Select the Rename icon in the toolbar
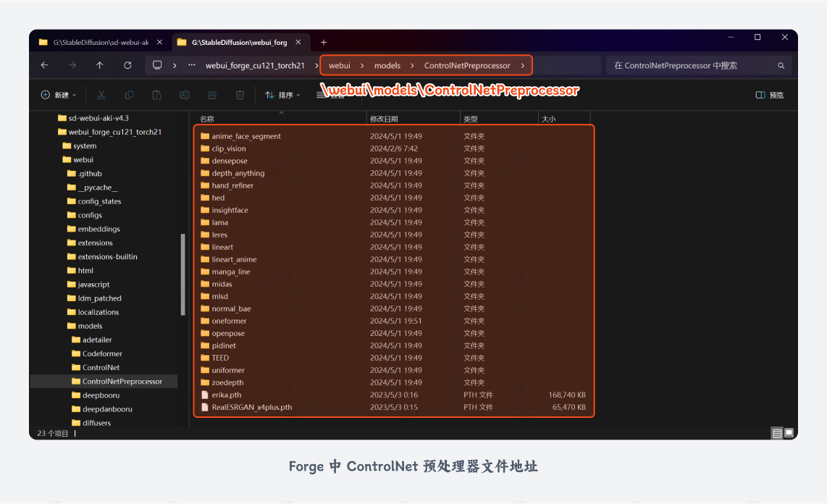827x504 pixels. pyautogui.click(x=184, y=95)
